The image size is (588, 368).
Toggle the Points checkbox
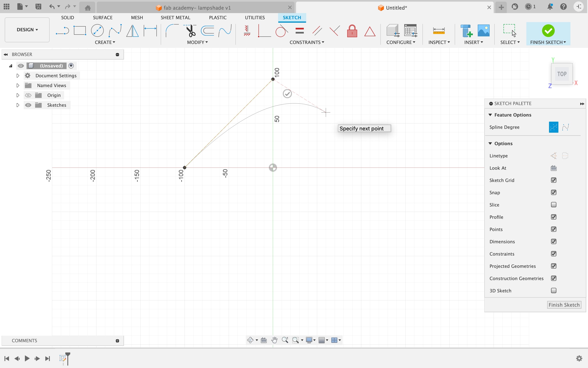point(553,229)
